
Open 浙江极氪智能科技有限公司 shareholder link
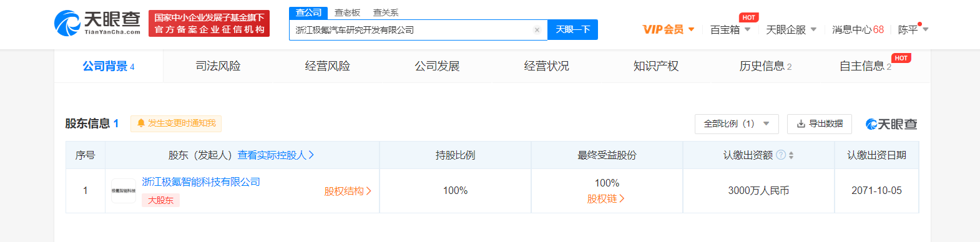(200, 181)
